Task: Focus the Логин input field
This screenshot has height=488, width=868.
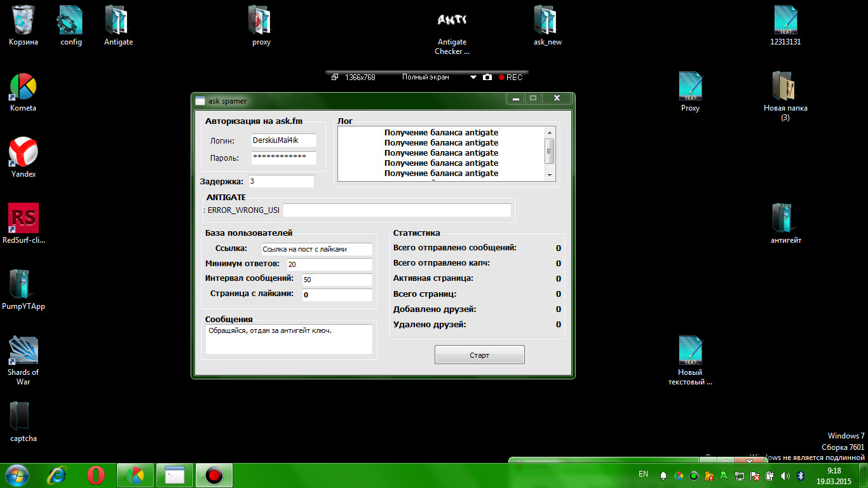Action: coord(283,140)
